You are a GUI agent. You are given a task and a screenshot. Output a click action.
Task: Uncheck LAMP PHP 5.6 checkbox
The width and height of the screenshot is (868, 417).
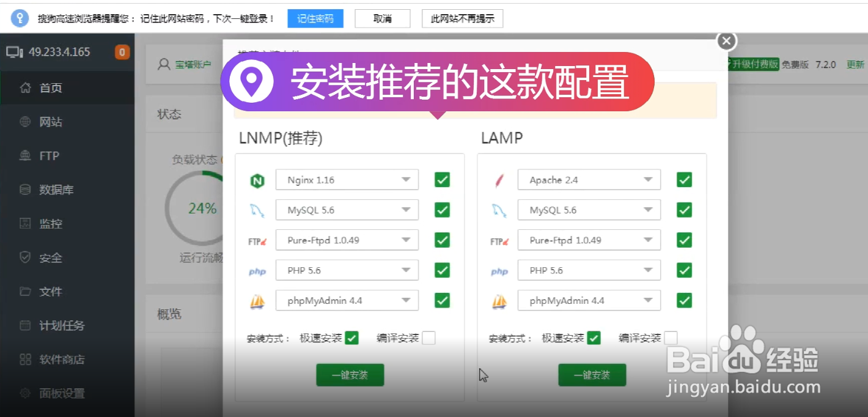point(685,270)
